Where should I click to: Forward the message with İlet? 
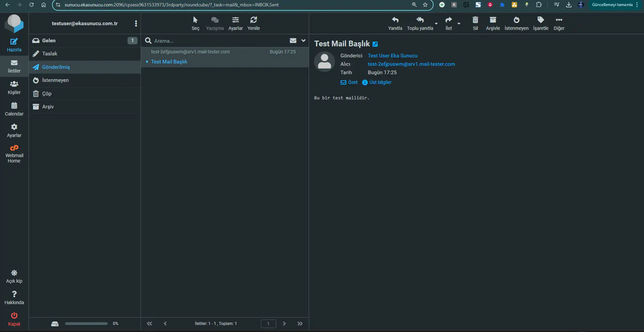pos(449,23)
